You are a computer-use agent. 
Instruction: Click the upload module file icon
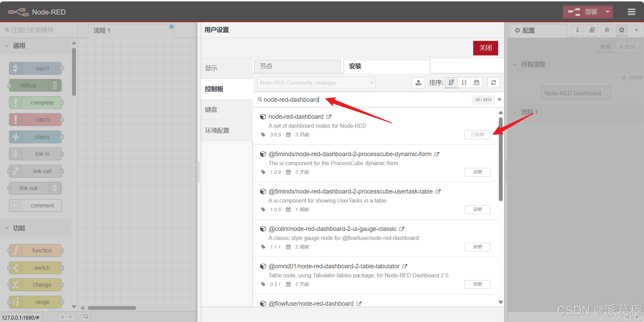click(x=418, y=82)
